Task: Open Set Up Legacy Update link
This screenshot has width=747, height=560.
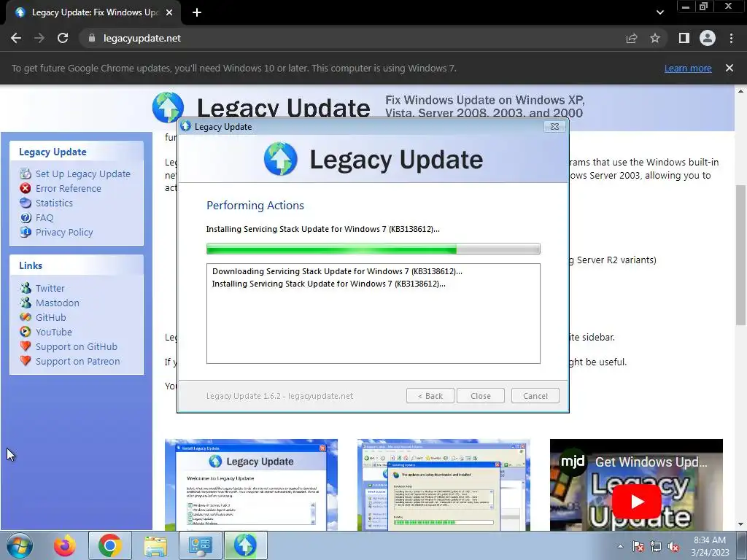Action: pyautogui.click(x=83, y=174)
